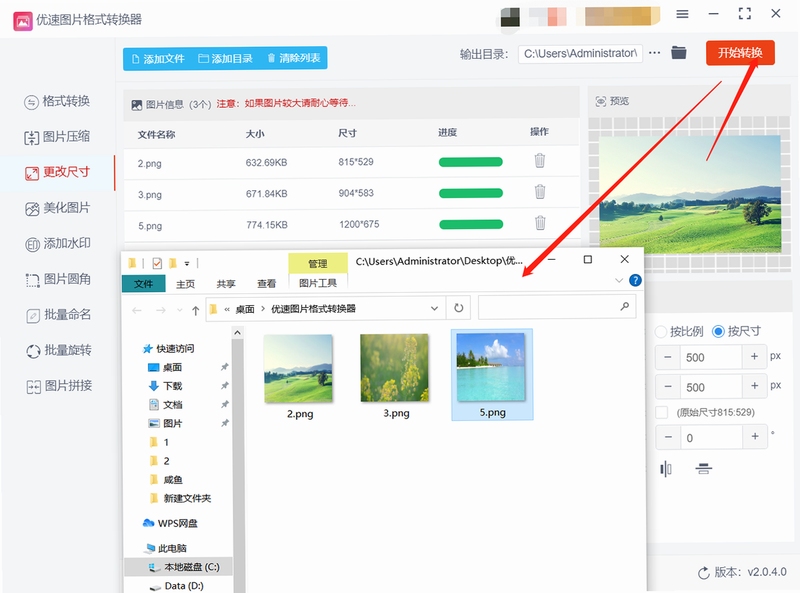The image size is (800, 593).
Task: Open the output folder icon
Action: [x=679, y=53]
